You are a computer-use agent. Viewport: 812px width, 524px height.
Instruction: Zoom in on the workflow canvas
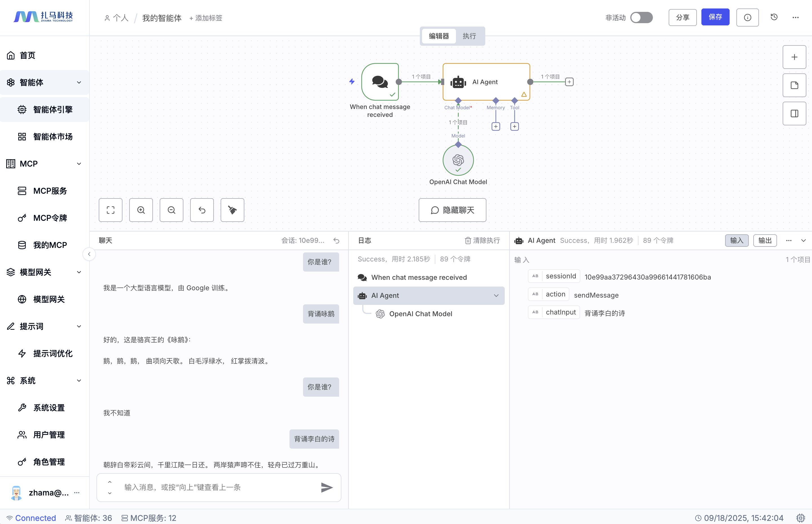pos(141,210)
